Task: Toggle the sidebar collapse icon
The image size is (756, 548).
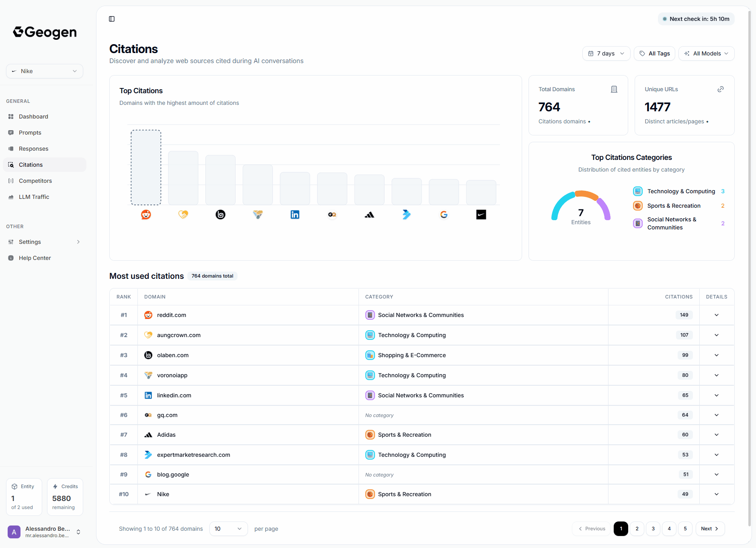Action: pos(112,19)
